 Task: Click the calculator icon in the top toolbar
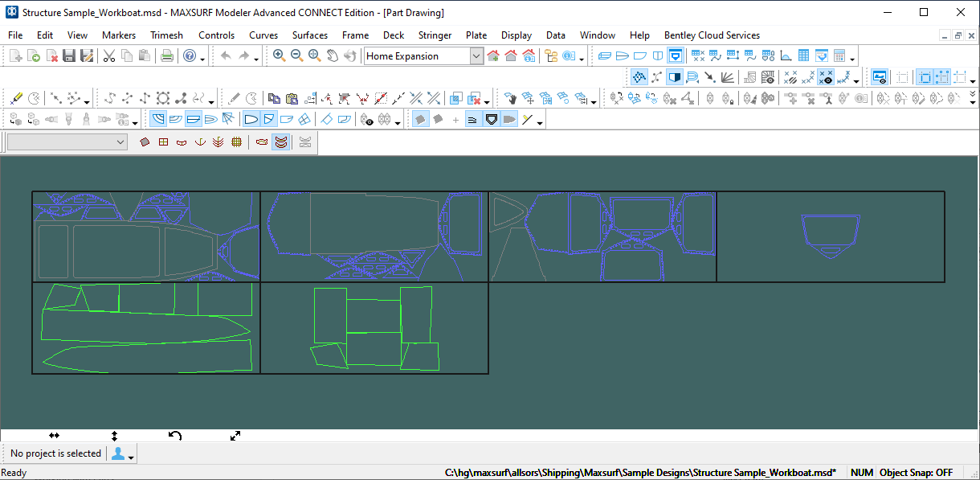[839, 56]
